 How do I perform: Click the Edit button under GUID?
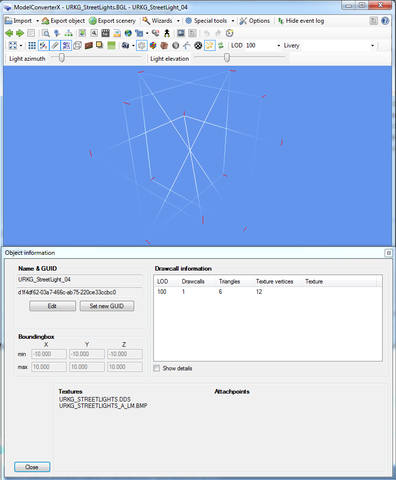52,306
